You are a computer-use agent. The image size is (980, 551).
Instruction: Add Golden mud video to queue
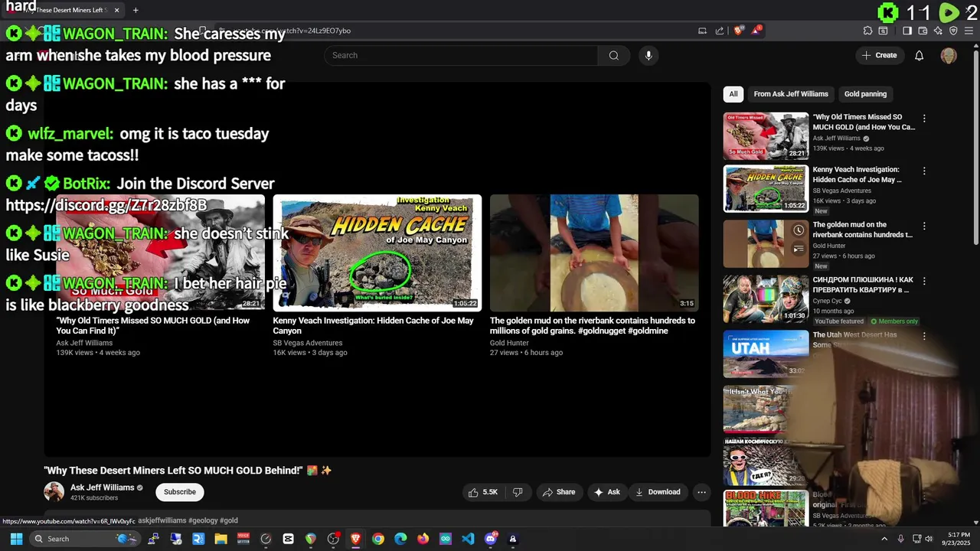coord(799,249)
